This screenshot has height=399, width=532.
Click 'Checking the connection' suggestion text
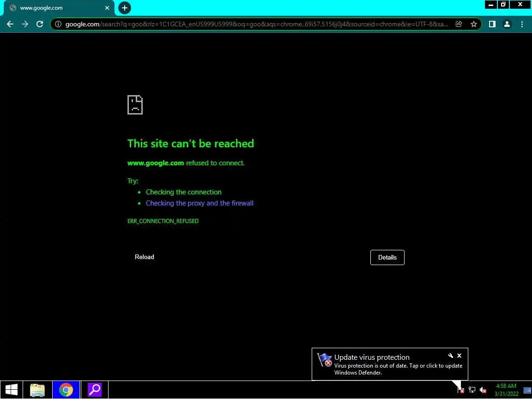(x=183, y=192)
